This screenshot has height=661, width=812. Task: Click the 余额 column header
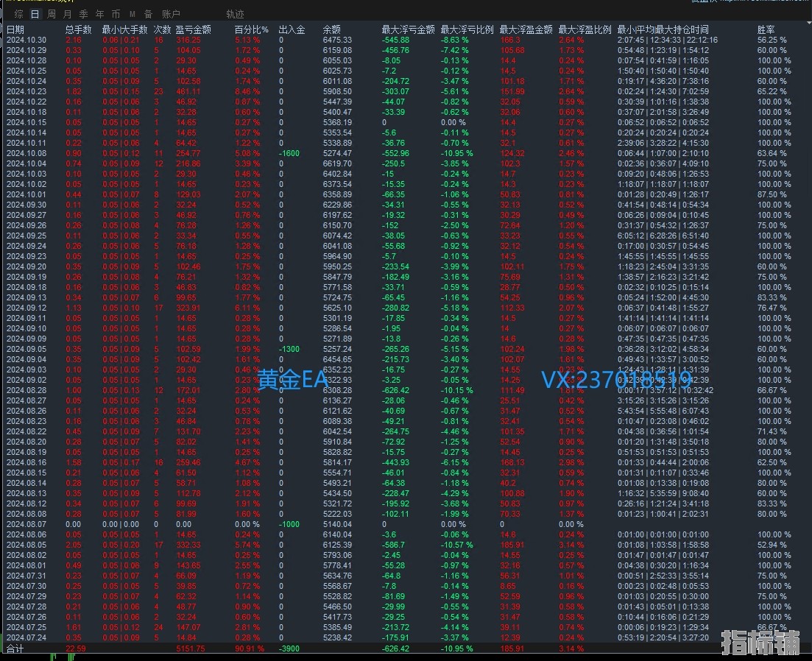(x=331, y=29)
